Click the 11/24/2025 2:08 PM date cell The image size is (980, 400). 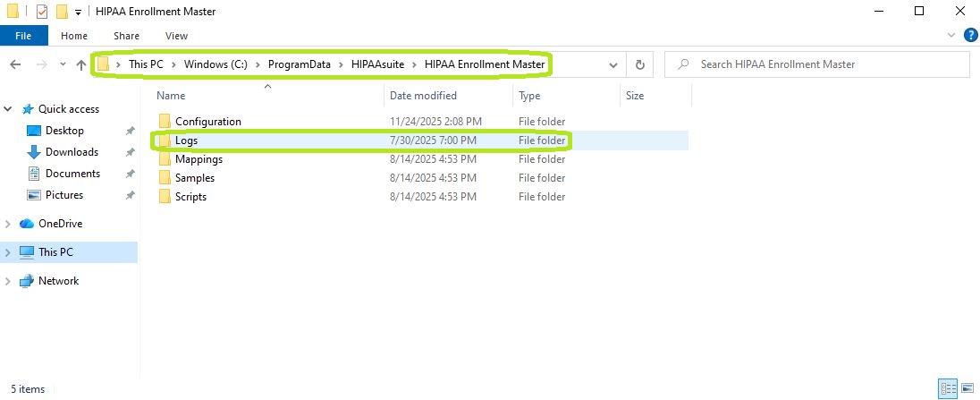(435, 121)
